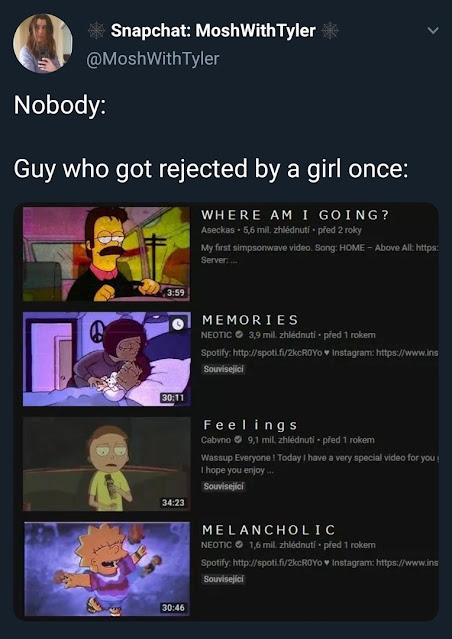Open the 'Snapchat: MoshWithTyler' display name
Viewport: 452px width, 639px height.
point(213,31)
